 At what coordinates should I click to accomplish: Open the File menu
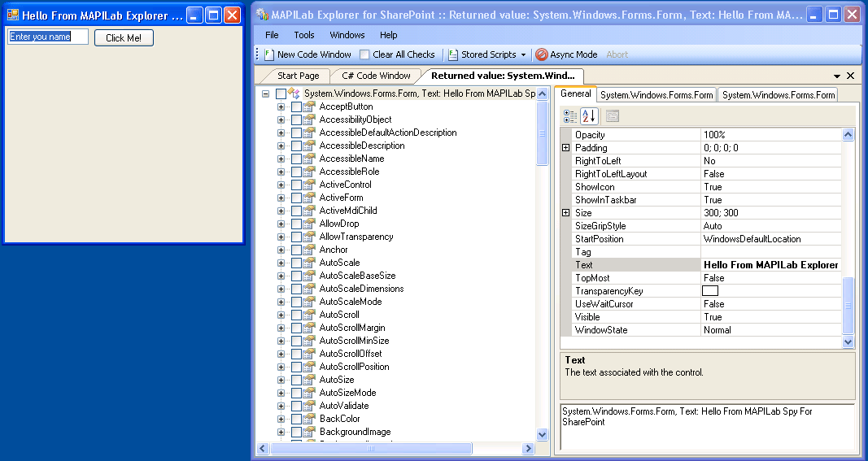point(272,35)
